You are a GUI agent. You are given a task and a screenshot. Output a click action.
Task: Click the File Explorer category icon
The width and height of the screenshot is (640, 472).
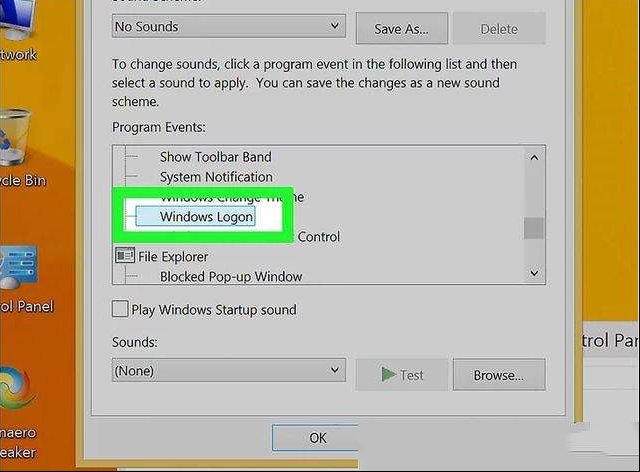(125, 256)
